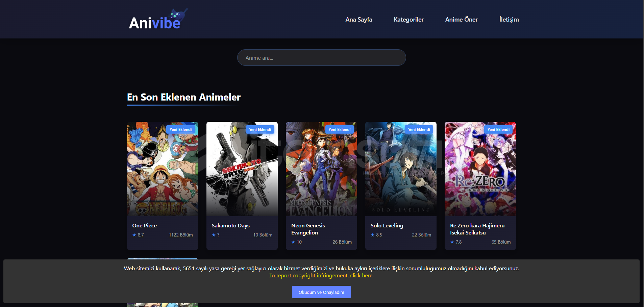Click the '10 Bölüm' episode count

(x=263, y=235)
